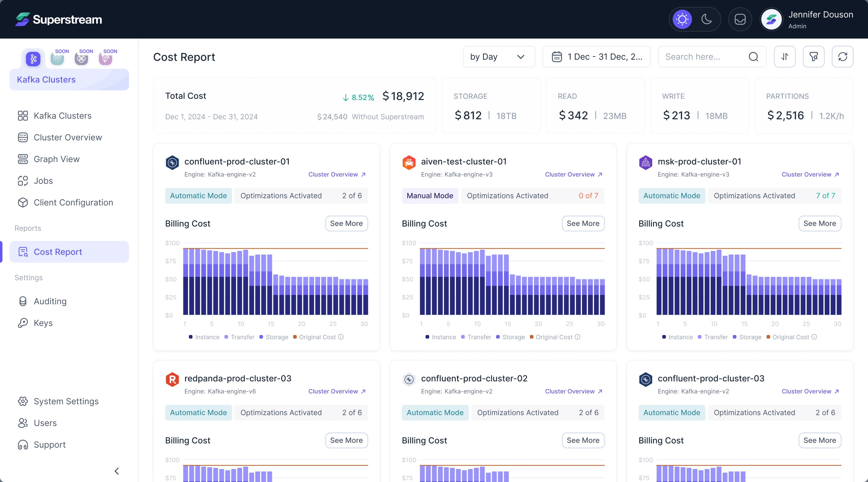Click the msk-prod-cluster-01 logo icon
This screenshot has height=482, width=868.
645,163
